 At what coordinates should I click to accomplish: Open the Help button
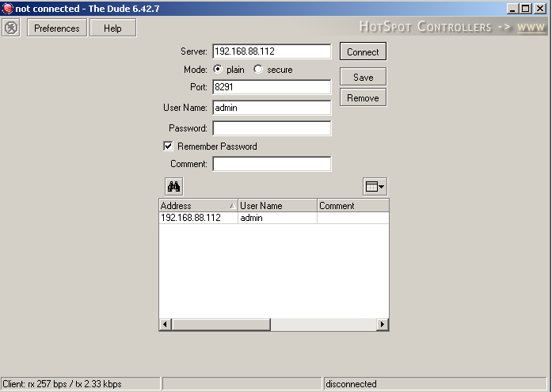pyautogui.click(x=112, y=29)
